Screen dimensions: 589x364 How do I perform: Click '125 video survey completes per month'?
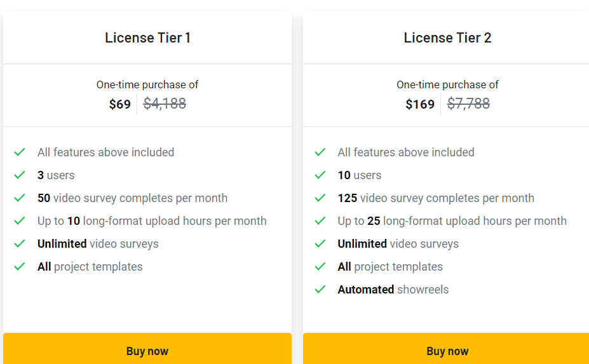pyautogui.click(x=436, y=198)
